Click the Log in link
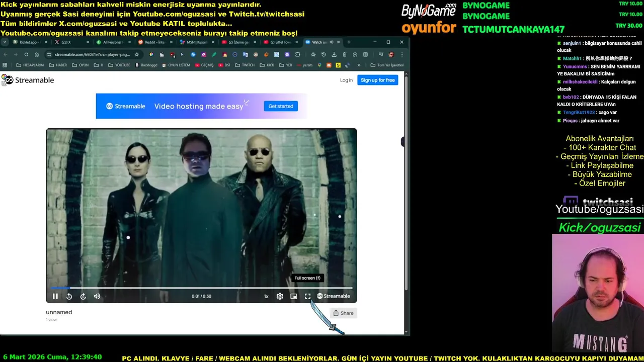The height and width of the screenshot is (362, 644). click(x=346, y=80)
